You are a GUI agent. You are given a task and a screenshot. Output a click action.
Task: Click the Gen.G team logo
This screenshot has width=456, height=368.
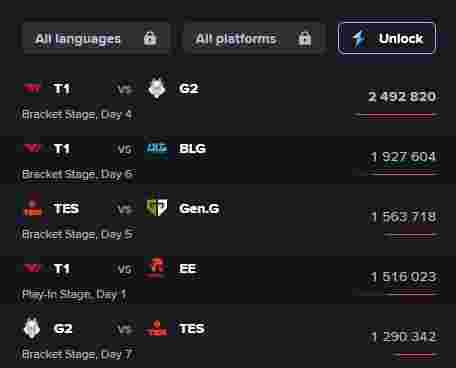[156, 208]
